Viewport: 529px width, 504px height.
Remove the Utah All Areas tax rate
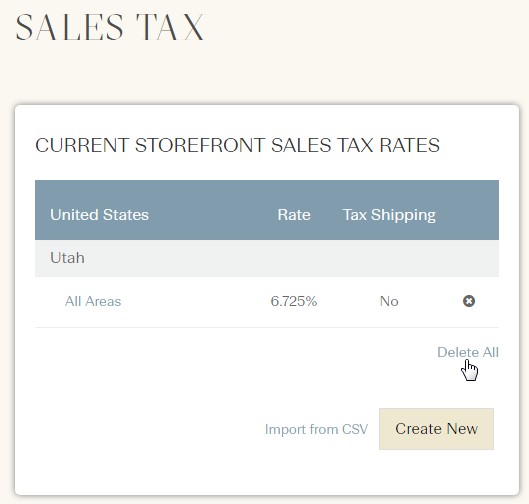469,301
